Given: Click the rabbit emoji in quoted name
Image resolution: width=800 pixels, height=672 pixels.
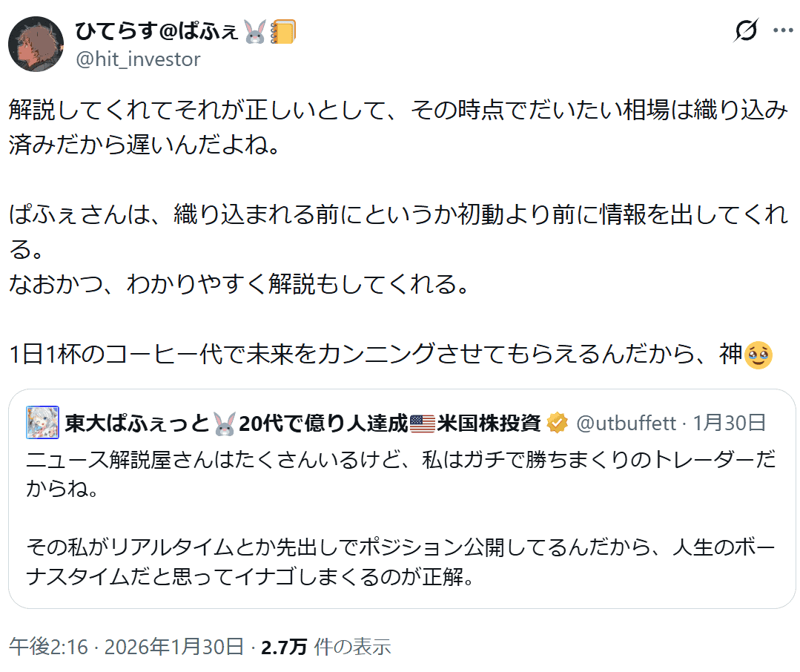Looking at the screenshot, I should coord(223,424).
